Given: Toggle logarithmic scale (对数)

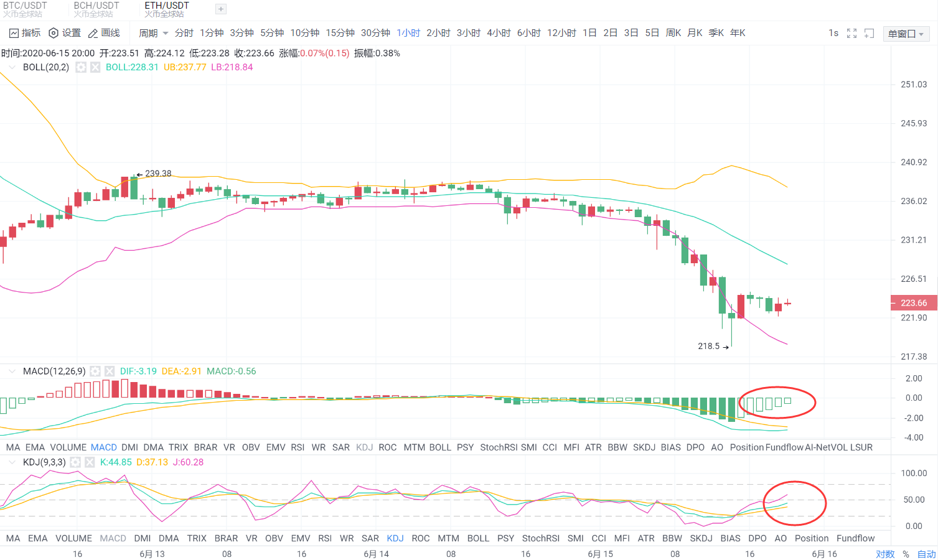Looking at the screenshot, I should pos(885,554).
